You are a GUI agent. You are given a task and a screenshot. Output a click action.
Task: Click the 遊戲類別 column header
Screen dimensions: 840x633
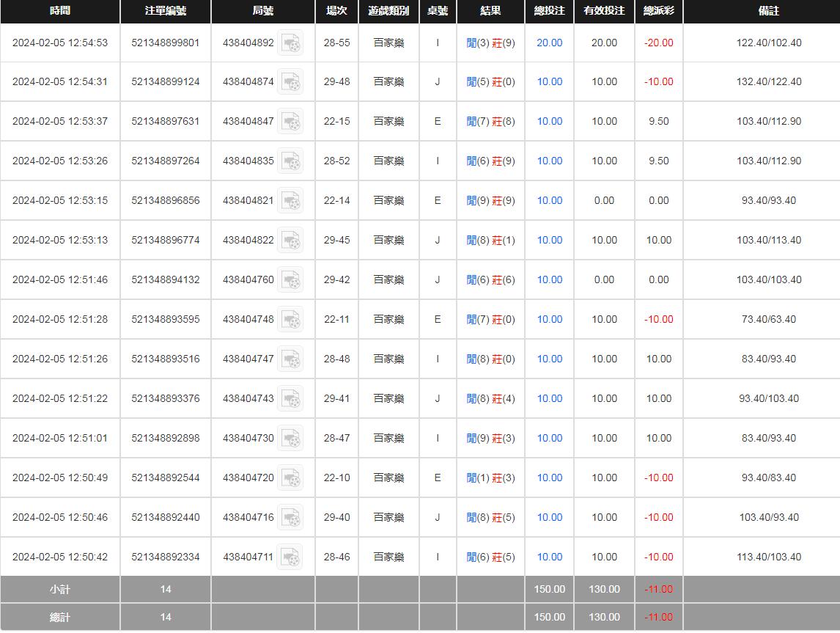388,11
